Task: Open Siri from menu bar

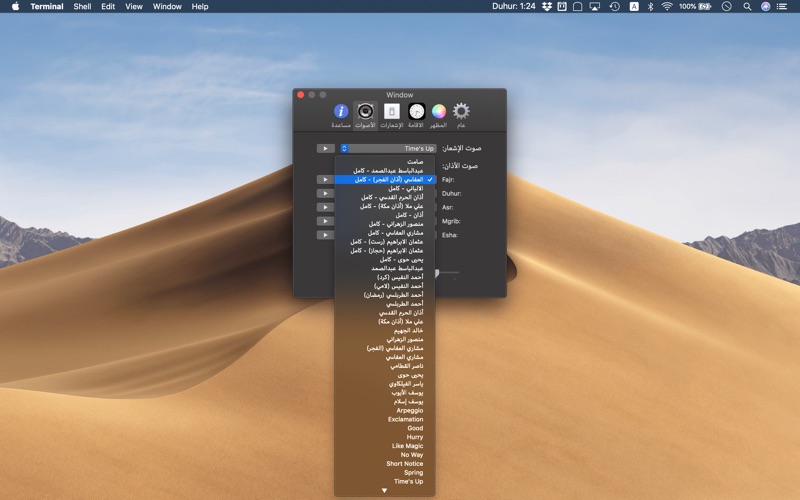Action: click(765, 7)
